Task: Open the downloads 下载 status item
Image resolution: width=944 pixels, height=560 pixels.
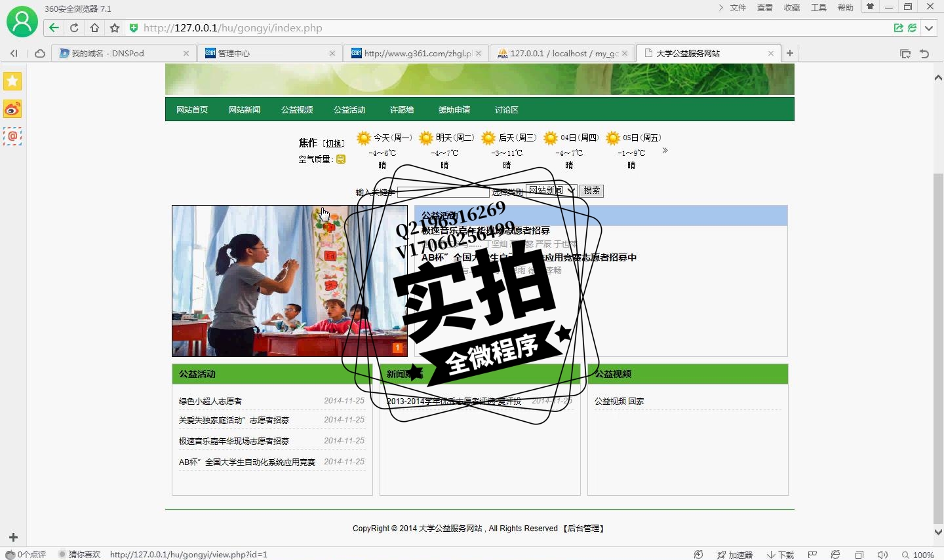Action: [x=781, y=555]
